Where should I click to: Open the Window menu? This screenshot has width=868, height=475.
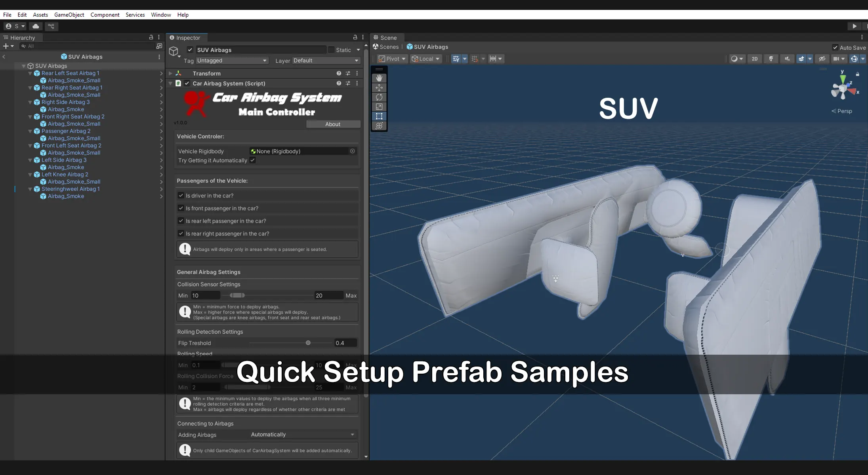(x=161, y=15)
